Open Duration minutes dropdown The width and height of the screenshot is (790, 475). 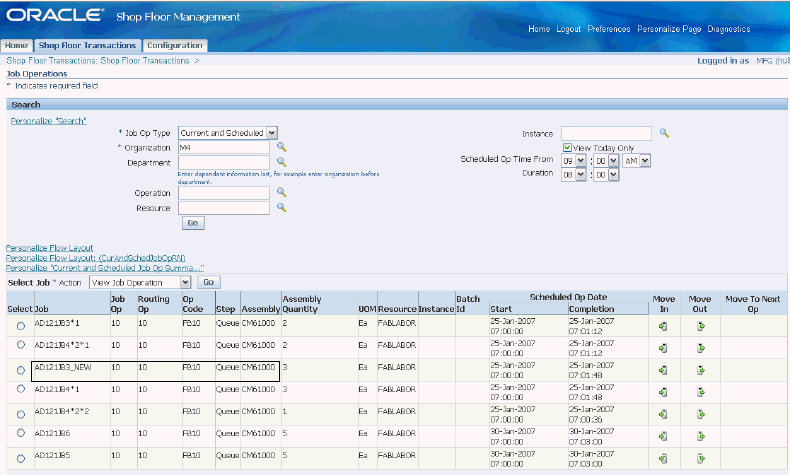pyautogui.click(x=606, y=175)
